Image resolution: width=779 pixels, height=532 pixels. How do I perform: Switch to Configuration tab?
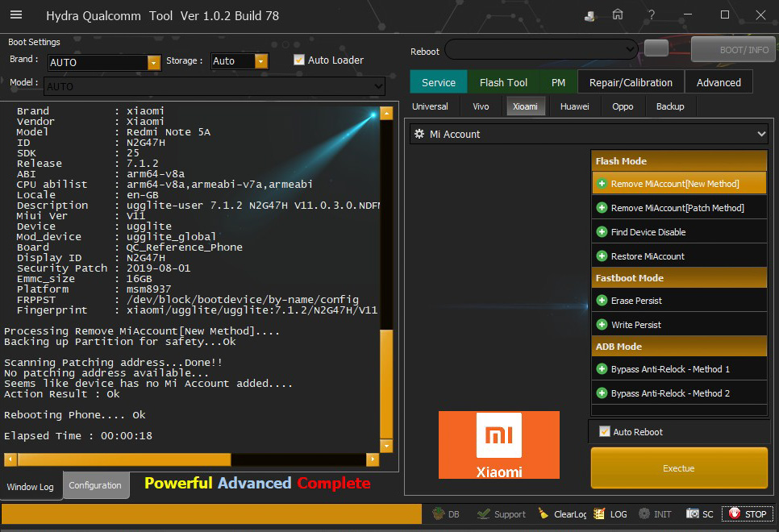(95, 485)
